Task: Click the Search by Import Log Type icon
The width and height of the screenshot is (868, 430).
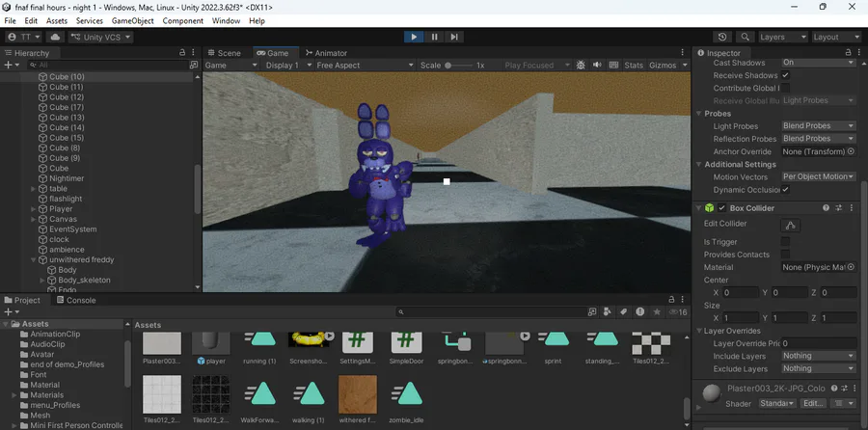Action: (x=640, y=312)
